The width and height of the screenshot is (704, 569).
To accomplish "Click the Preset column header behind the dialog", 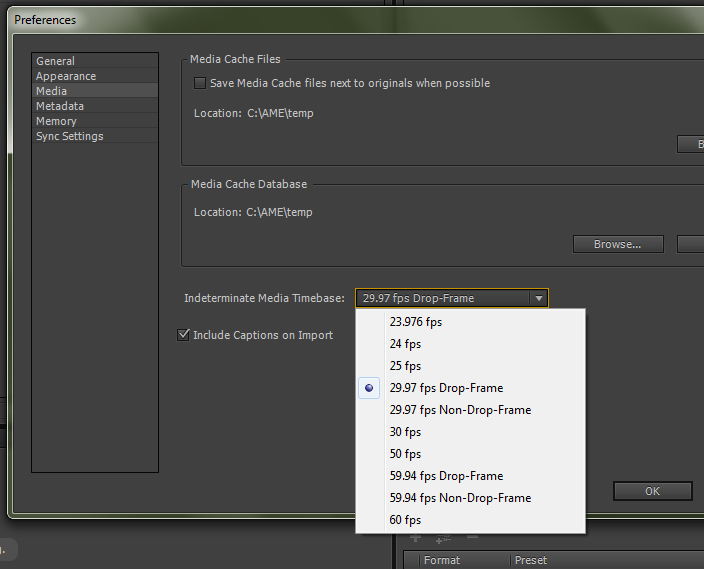I will (531, 560).
